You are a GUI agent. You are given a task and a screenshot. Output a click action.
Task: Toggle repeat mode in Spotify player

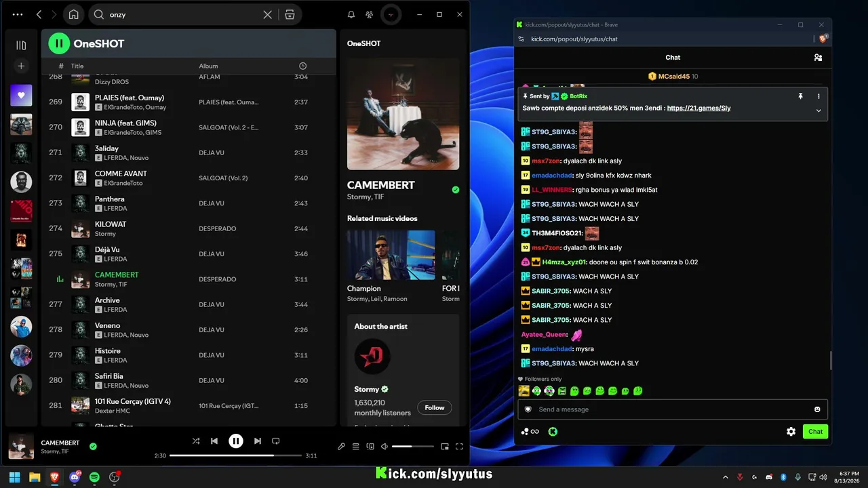pos(275,441)
